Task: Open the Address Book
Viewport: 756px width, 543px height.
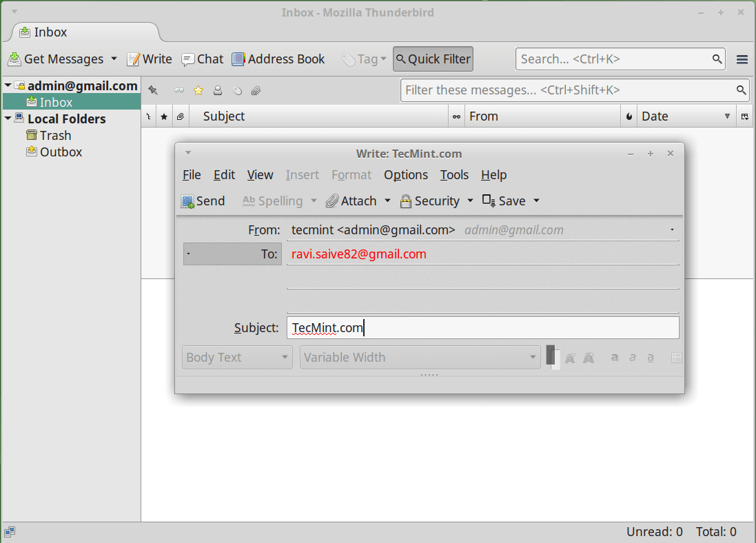Action: 278,59
